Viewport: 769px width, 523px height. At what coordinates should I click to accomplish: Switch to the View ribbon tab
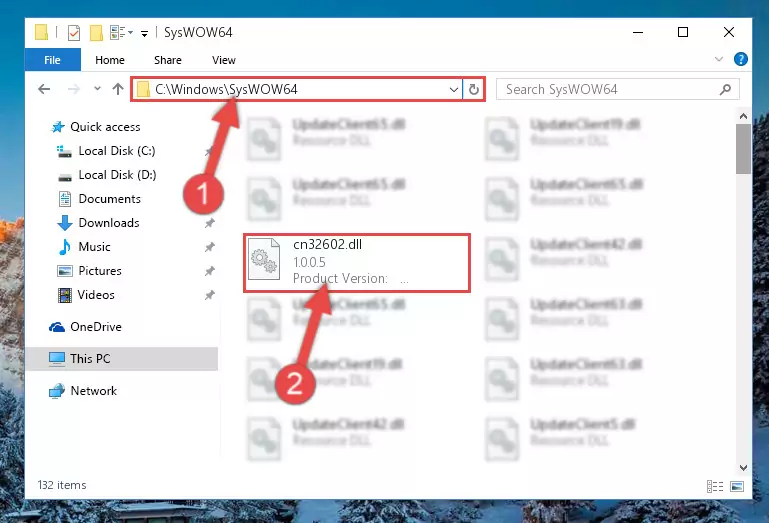click(x=224, y=60)
